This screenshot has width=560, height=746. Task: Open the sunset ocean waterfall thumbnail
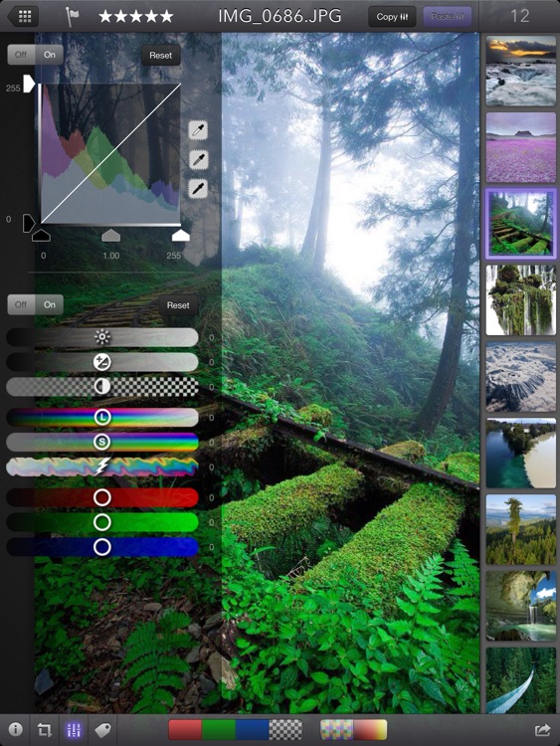(521, 71)
